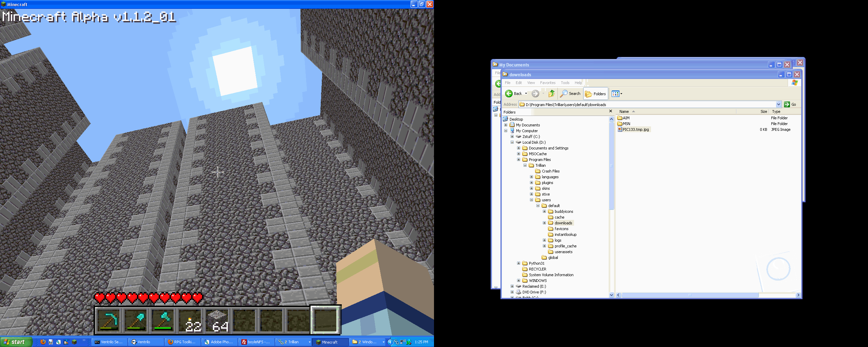
Task: Select the PIC133.tmp.jpg file
Action: coord(633,129)
